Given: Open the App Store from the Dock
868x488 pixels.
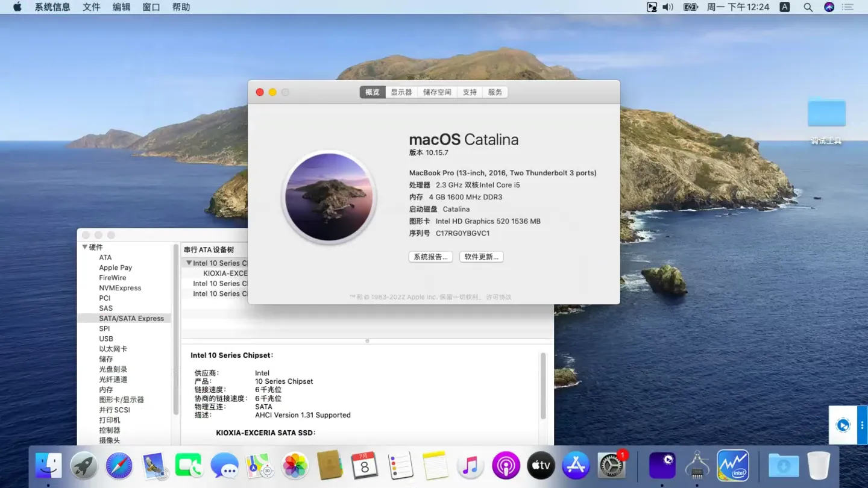Looking at the screenshot, I should point(576,465).
